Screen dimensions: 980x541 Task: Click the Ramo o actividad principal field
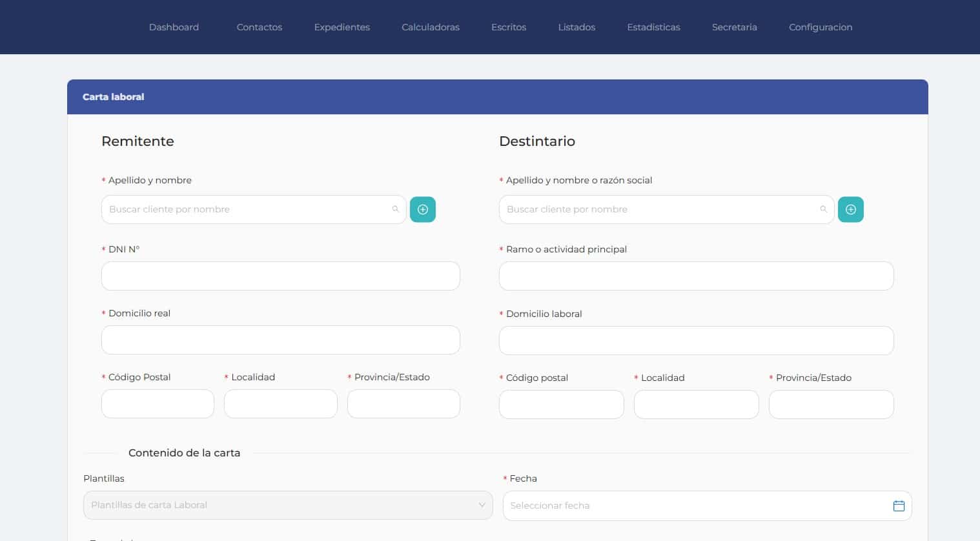(696, 276)
